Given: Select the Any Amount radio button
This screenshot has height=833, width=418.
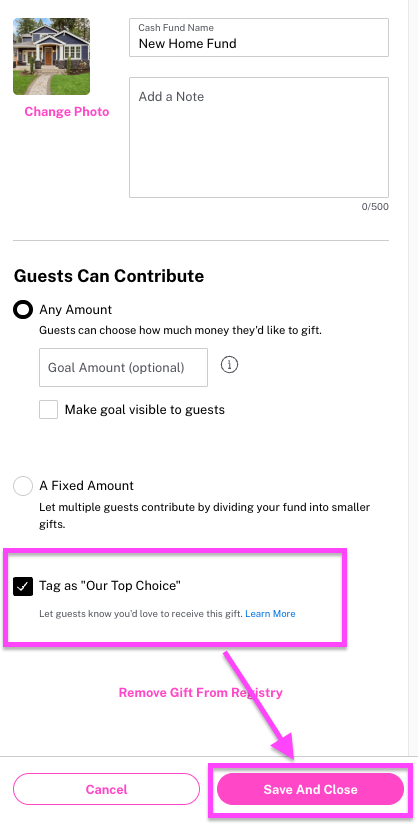Looking at the screenshot, I should click(x=23, y=310).
